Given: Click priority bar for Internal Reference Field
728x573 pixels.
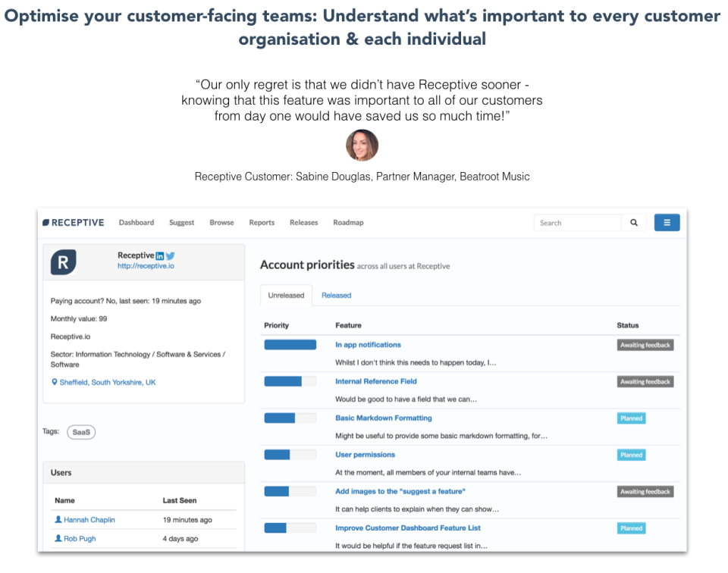Looking at the screenshot, I should pyautogui.click(x=290, y=381).
